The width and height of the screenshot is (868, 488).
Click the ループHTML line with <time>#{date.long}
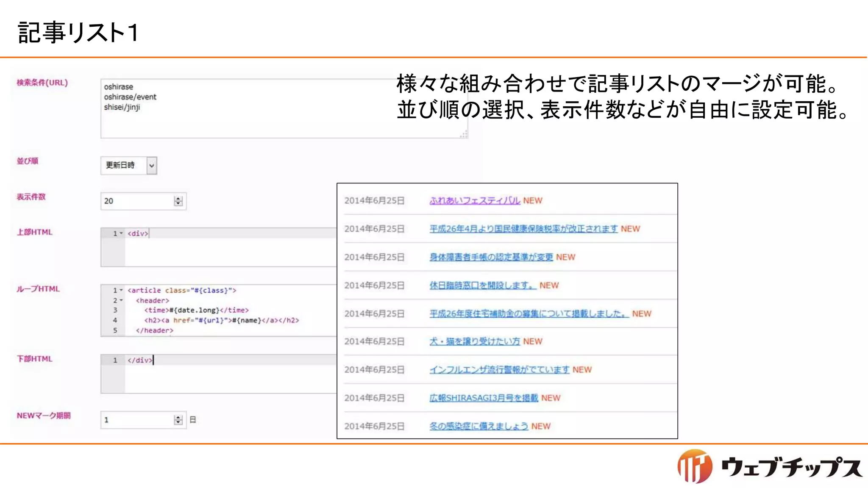(197, 310)
